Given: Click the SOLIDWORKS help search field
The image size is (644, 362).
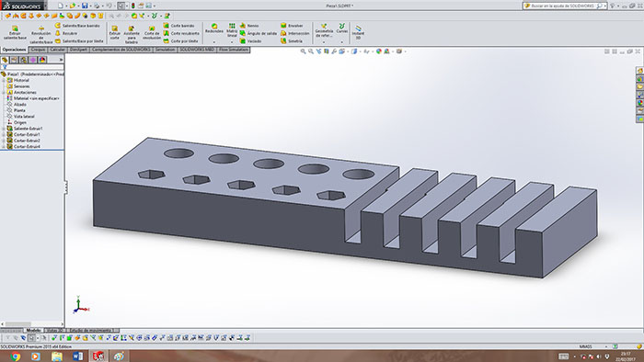Looking at the screenshot, I should click(x=565, y=6).
